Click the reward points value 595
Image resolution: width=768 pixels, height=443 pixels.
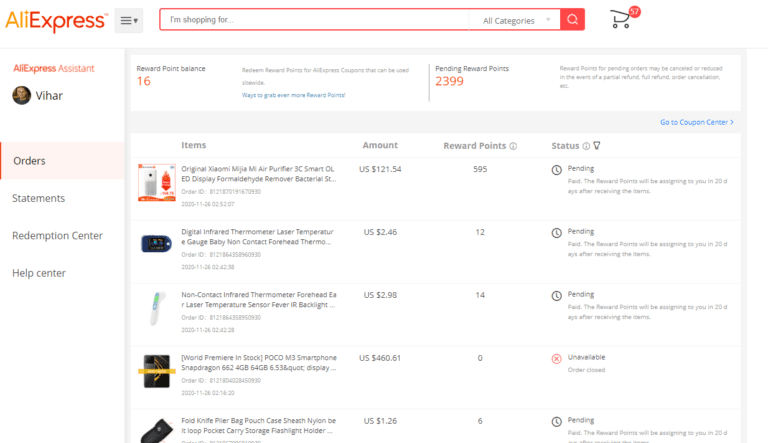(480, 169)
